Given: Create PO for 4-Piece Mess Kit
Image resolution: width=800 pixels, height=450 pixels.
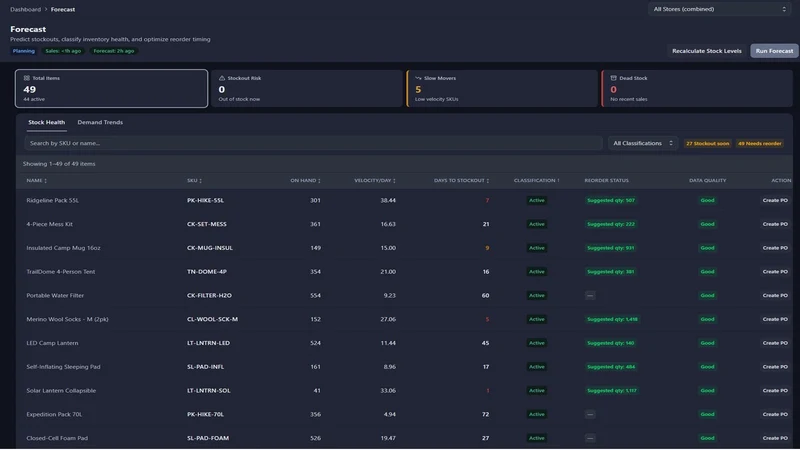Looking at the screenshot, I should coord(775,224).
